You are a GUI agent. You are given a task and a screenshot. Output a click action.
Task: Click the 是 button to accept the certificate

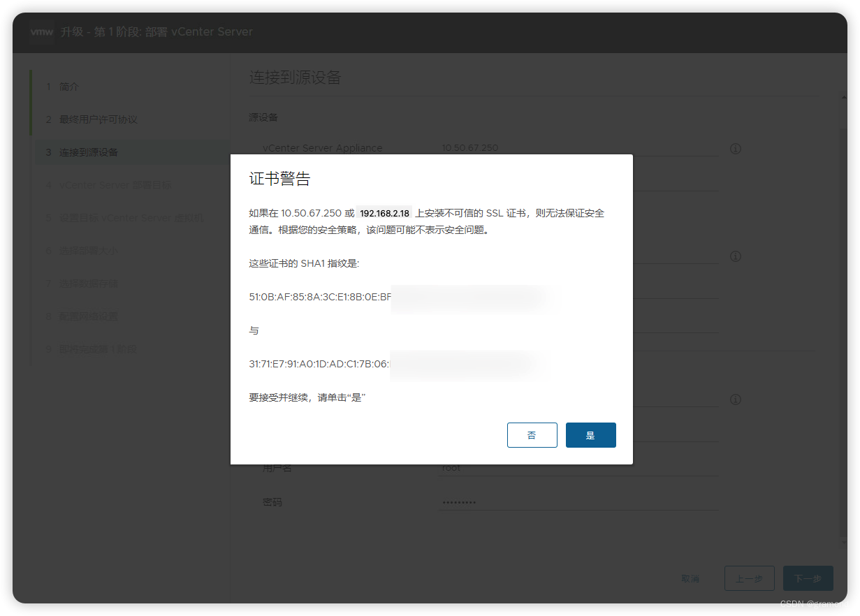[590, 434]
